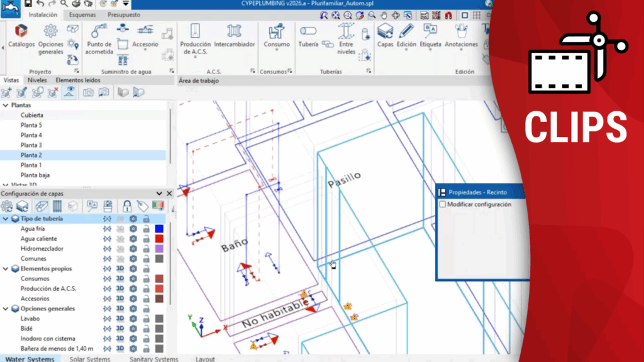Collapse the Elementos propios group
Image resolution: width=644 pixels, height=362 pixels.
6,268
